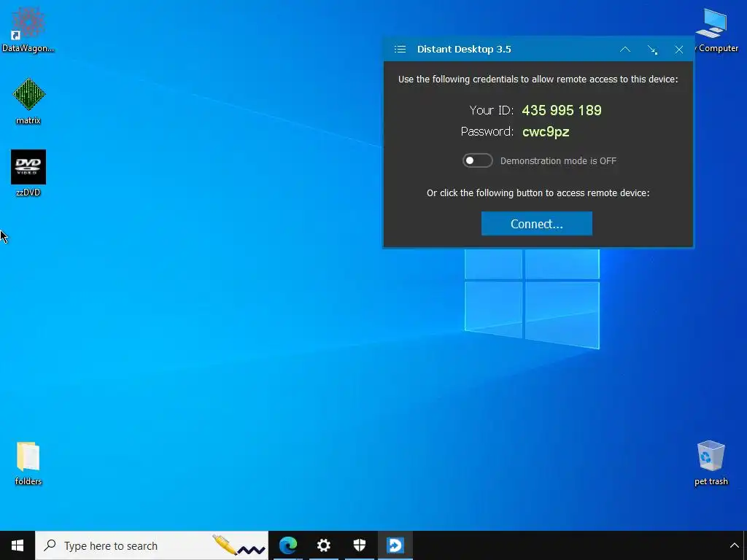Activate Distant Desktop taskbar icon
This screenshot has height=560, width=747.
pyautogui.click(x=395, y=545)
